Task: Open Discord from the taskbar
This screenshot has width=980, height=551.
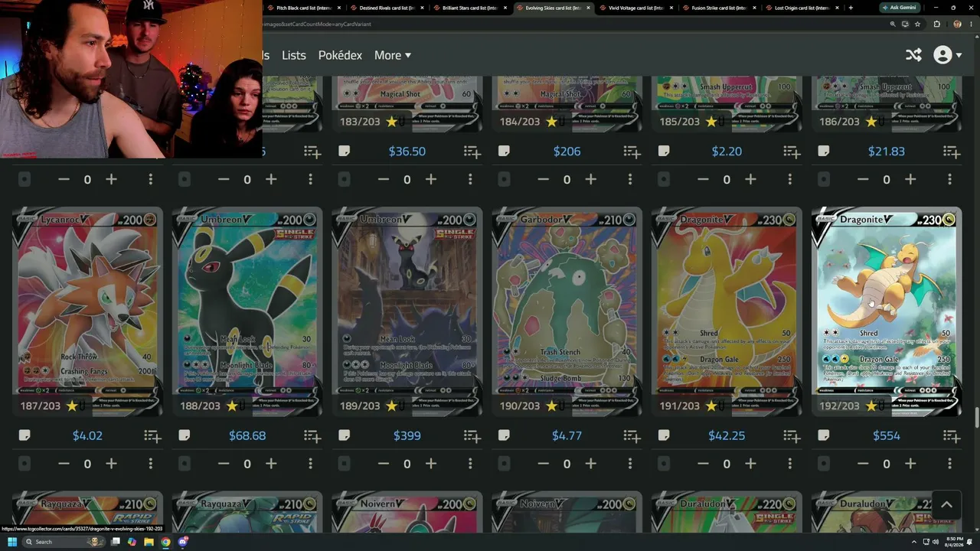Action: pos(183,542)
